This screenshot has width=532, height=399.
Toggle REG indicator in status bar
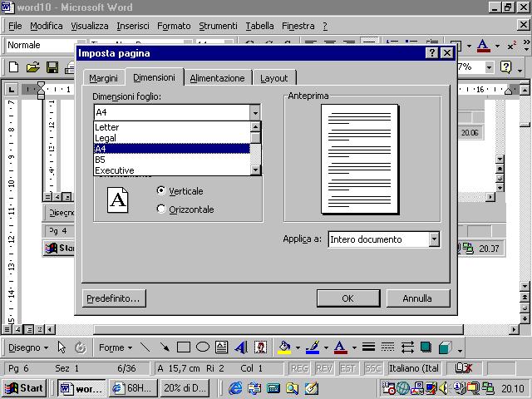coord(300,368)
